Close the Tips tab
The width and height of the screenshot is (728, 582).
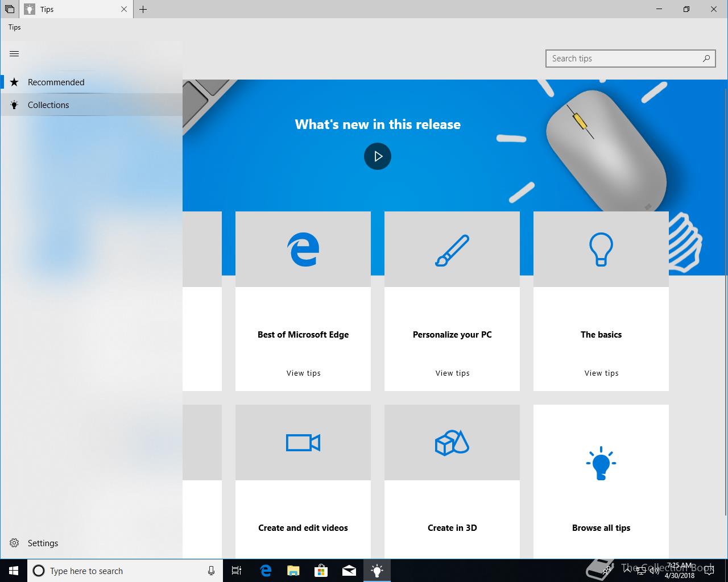[124, 9]
